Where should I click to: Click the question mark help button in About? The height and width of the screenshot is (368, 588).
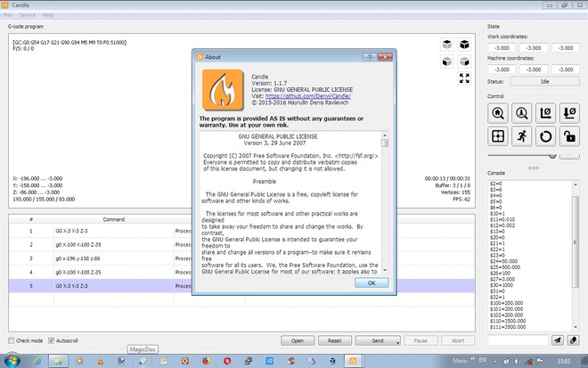tap(370, 57)
